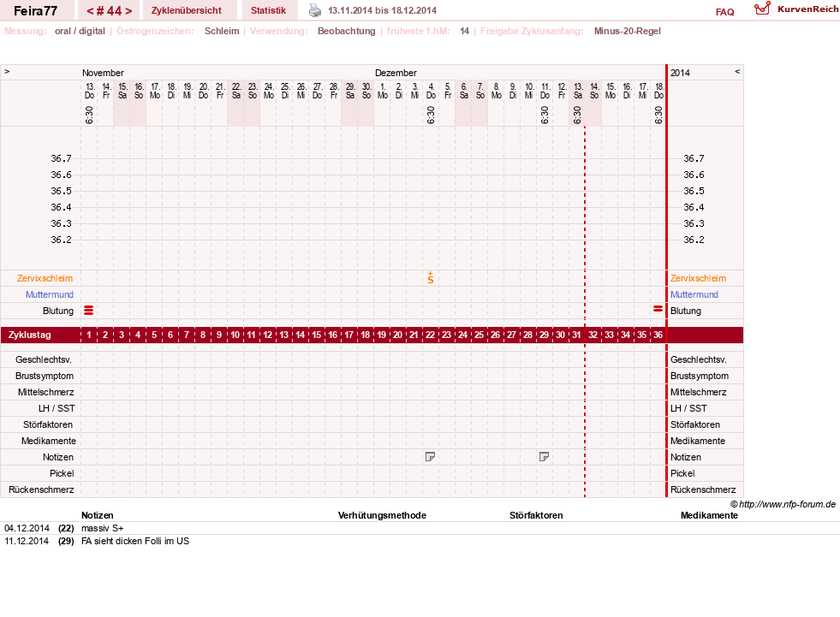The height and width of the screenshot is (617, 840).
Task: Click the 6:30 time under 11. Do
Action: click(x=545, y=115)
